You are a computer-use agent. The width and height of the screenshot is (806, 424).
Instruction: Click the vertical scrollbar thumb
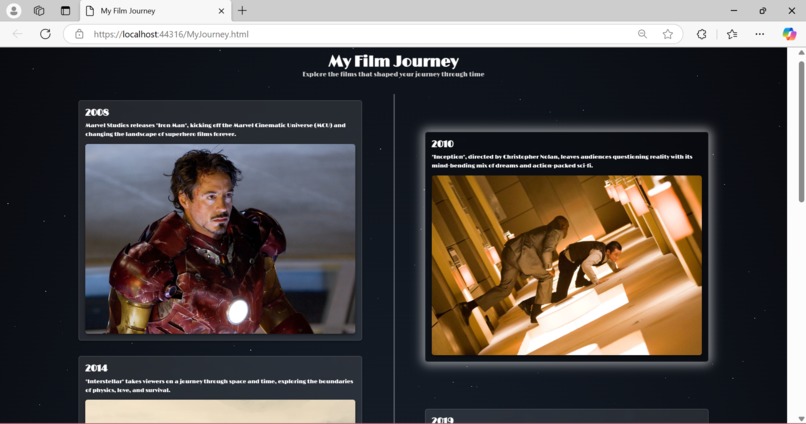click(801, 131)
